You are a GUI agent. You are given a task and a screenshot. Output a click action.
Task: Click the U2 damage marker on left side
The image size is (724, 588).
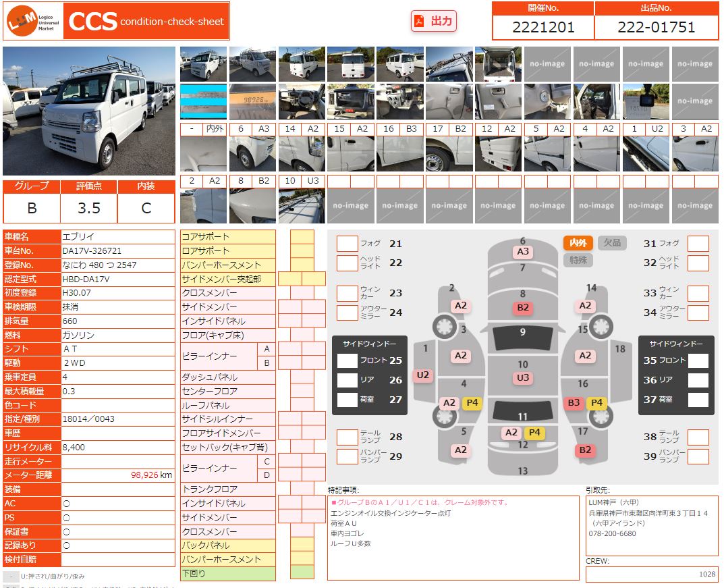point(423,375)
